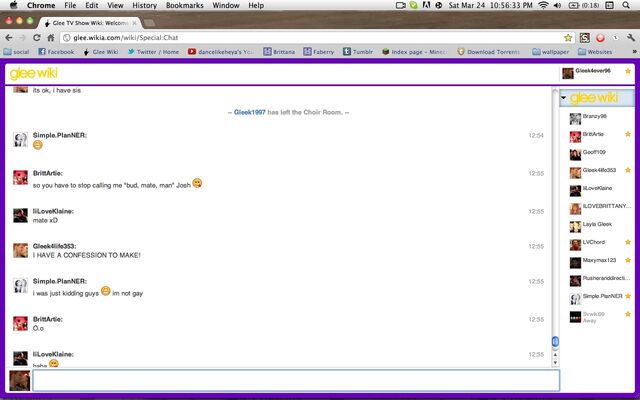
Task: Click BrittArtie avatar beside O.o message
Action: point(20,323)
